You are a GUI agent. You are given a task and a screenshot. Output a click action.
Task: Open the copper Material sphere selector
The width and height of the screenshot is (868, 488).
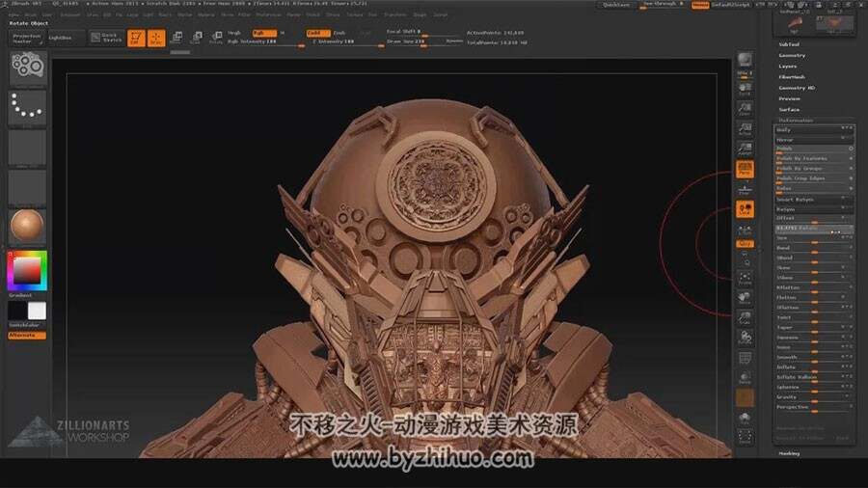(x=27, y=227)
